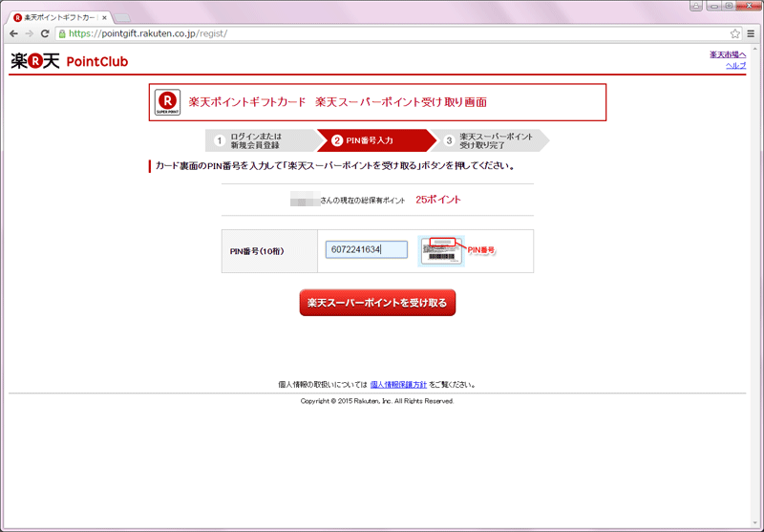Click the browser back arrow
764x532 pixels.
pyautogui.click(x=13, y=33)
